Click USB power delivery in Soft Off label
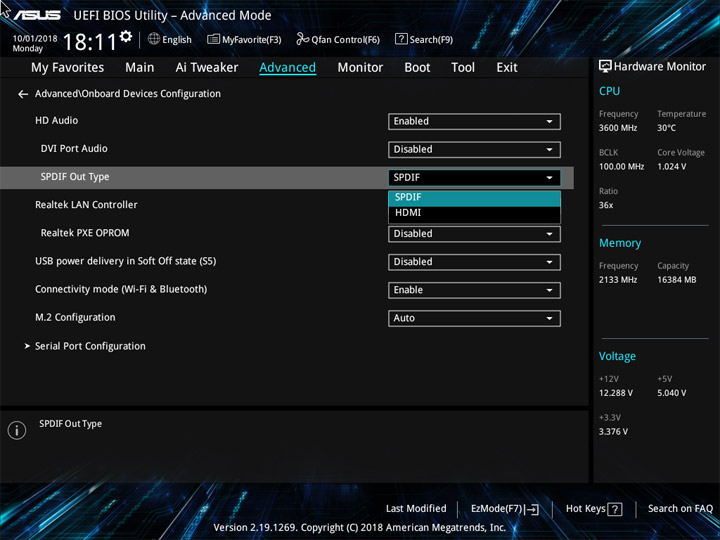This screenshot has width=720, height=540. pos(125,261)
